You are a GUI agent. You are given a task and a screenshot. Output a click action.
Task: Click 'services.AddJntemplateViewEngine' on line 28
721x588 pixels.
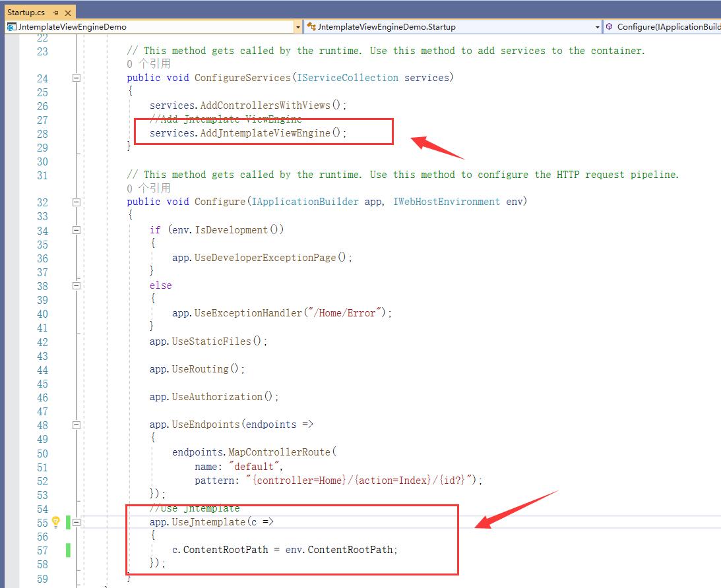[x=240, y=133]
